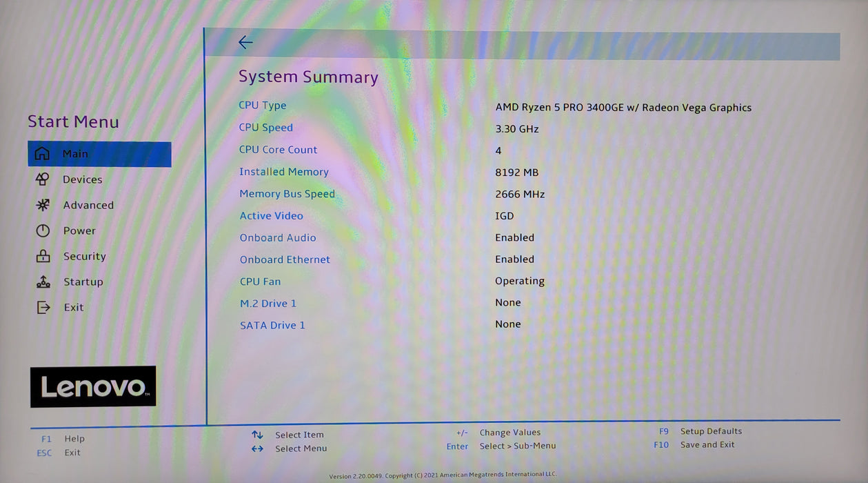
Task: Select the Exit menu item
Action: (74, 308)
